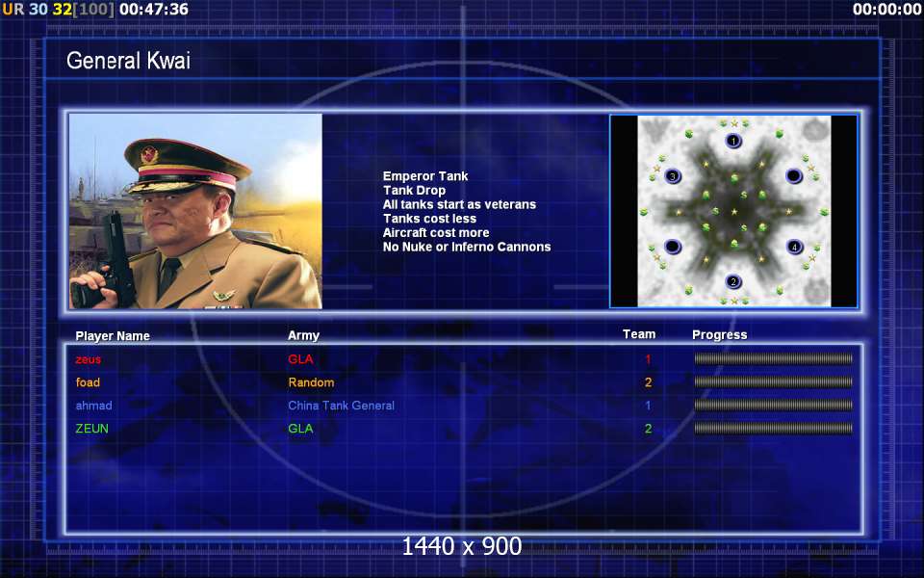Click the 'GLA' army in zeus's row
Screen dimensions: 924x578
[x=300, y=359]
